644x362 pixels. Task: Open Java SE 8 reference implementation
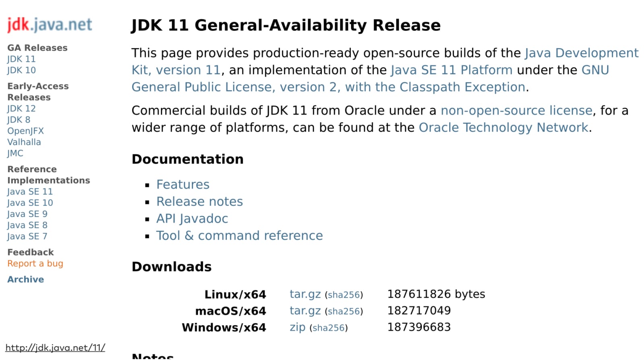click(x=27, y=225)
